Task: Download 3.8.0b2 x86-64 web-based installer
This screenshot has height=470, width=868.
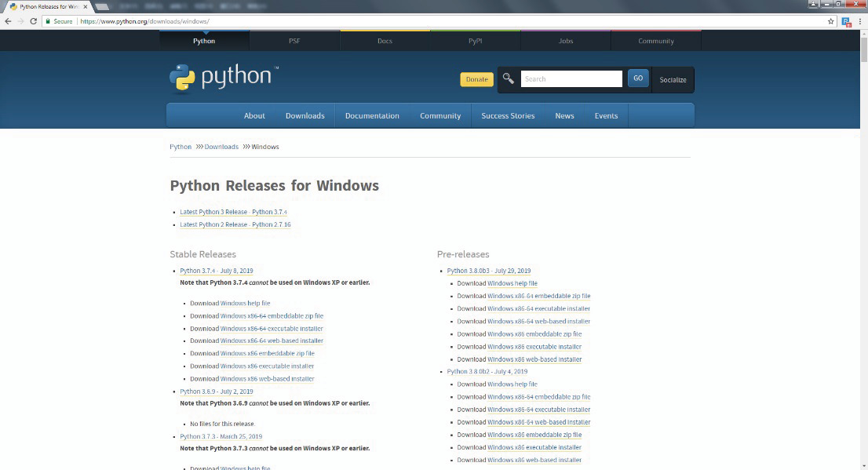Action: pos(538,422)
